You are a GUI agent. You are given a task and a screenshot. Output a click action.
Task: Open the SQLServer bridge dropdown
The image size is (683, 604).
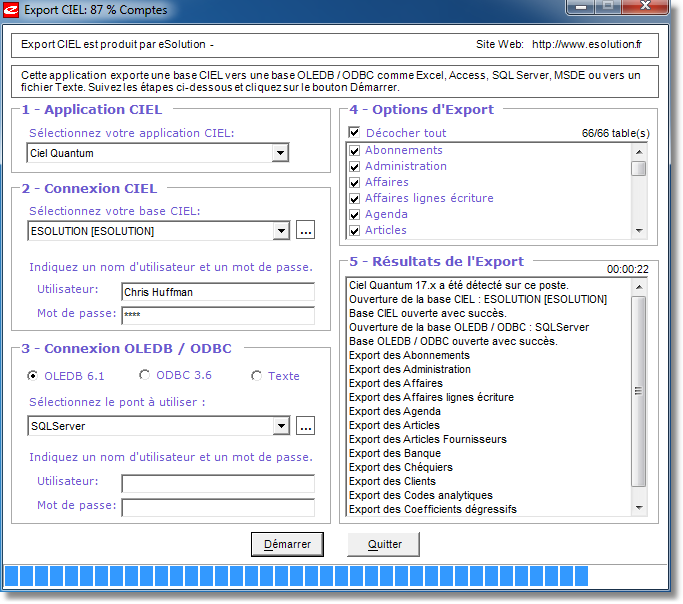tap(280, 426)
